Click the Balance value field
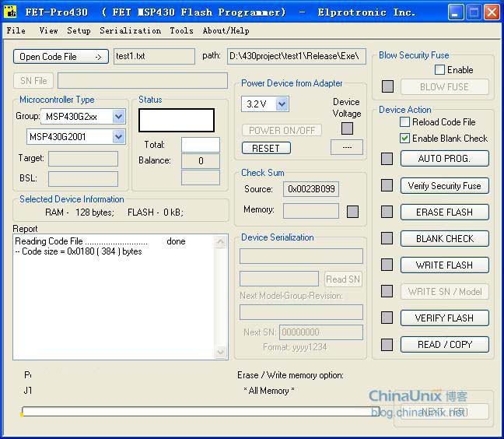This screenshot has width=504, height=439. pyautogui.click(x=201, y=161)
